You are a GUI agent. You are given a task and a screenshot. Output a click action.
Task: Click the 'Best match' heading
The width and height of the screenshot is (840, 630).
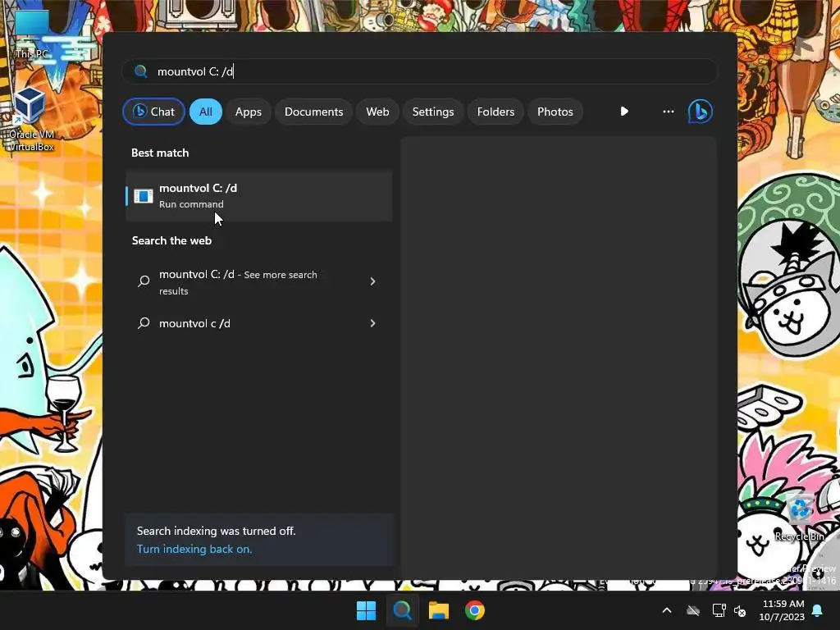[x=160, y=153]
